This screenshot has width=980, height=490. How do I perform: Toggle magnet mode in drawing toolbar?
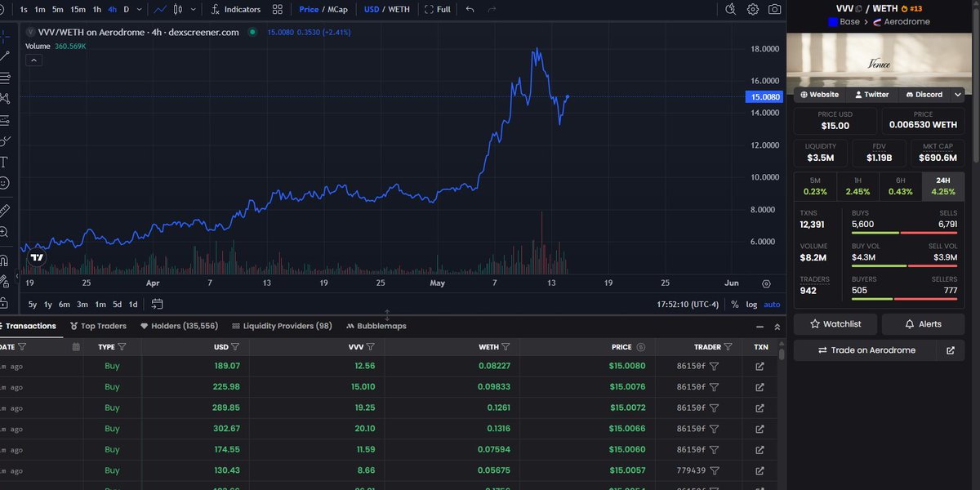(5, 261)
